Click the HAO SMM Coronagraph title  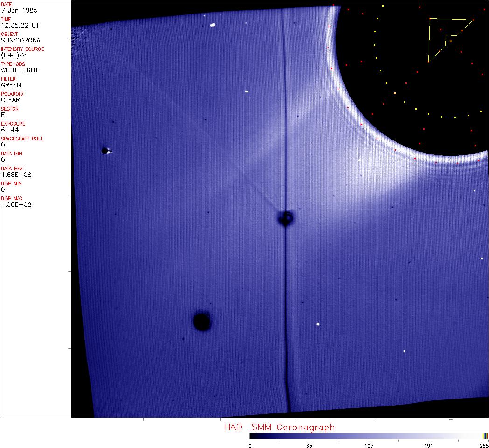(x=279, y=427)
